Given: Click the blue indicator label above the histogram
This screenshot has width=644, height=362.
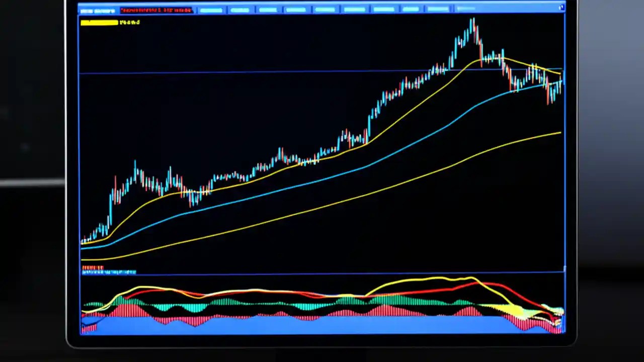Looking at the screenshot, I should (108, 272).
